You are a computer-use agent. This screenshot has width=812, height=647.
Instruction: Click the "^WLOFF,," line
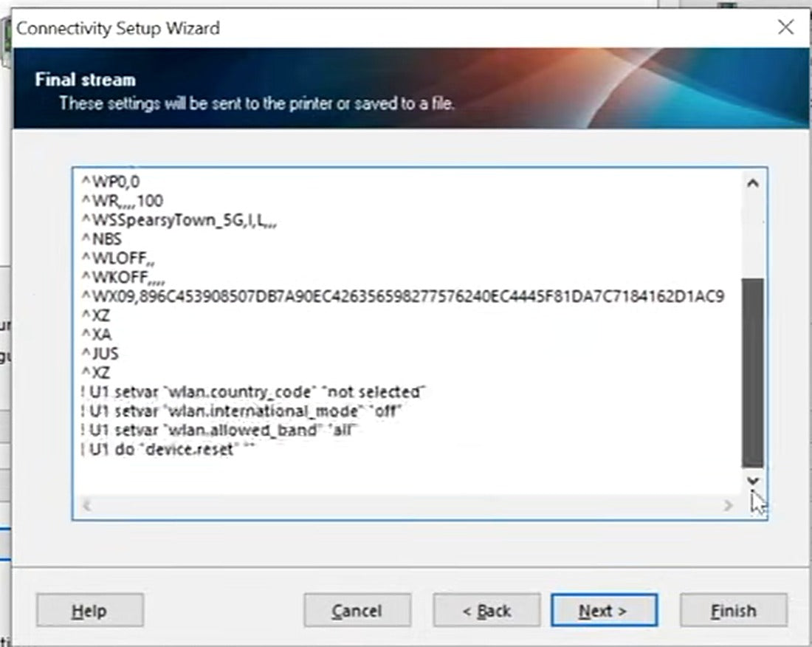(118, 258)
